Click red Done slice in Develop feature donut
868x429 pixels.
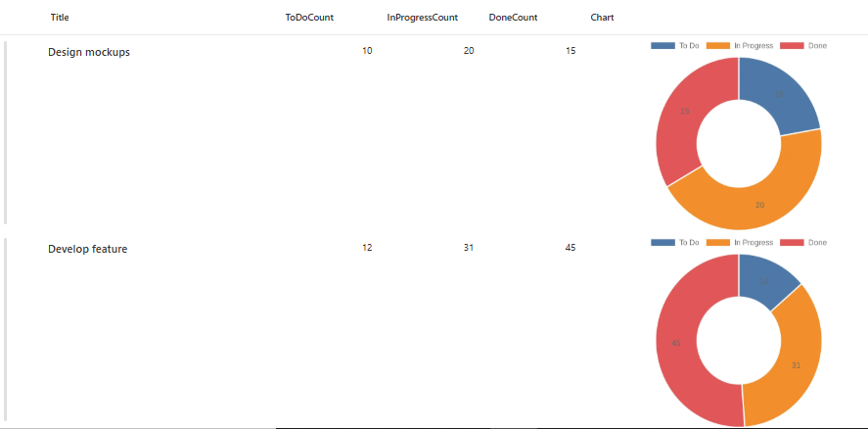[676, 343]
